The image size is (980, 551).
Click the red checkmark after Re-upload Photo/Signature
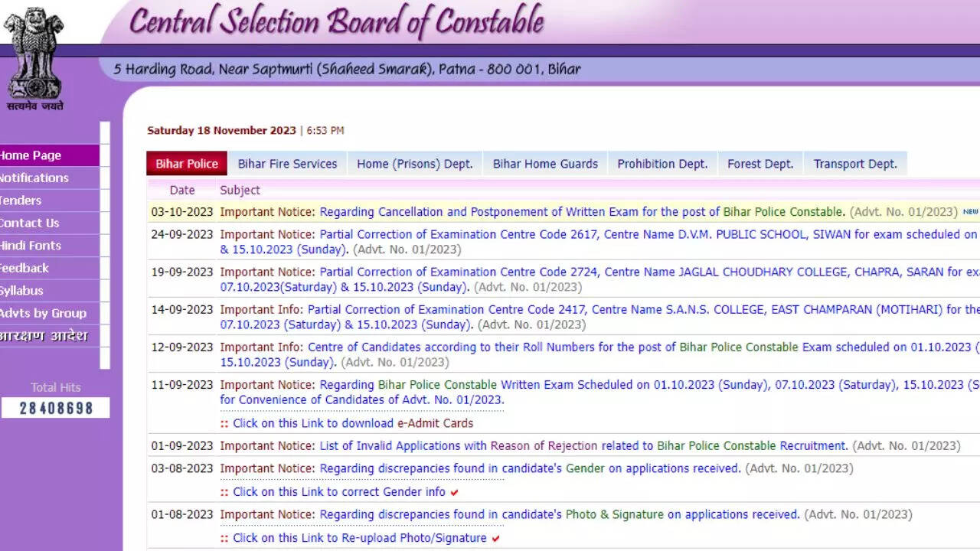(x=496, y=539)
